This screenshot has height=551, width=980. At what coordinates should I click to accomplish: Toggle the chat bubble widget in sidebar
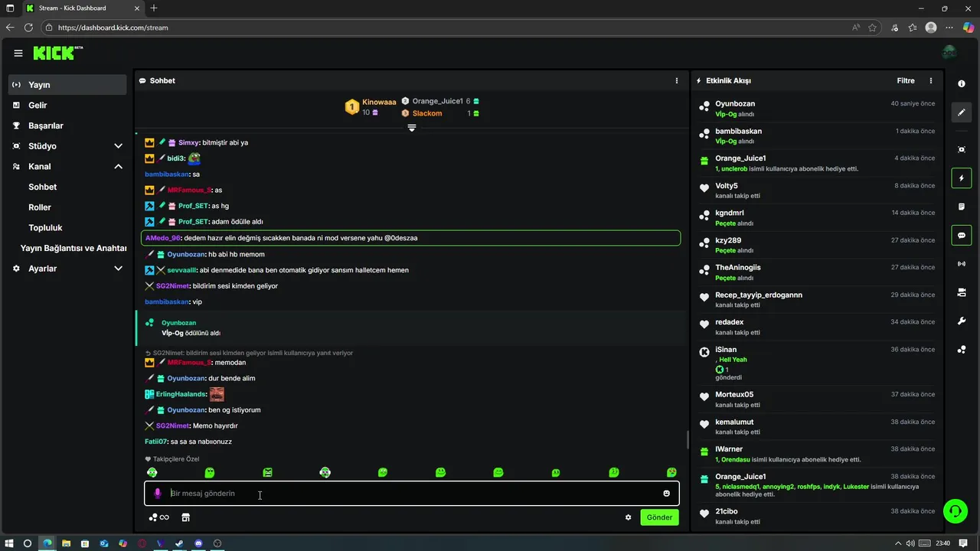click(x=962, y=235)
